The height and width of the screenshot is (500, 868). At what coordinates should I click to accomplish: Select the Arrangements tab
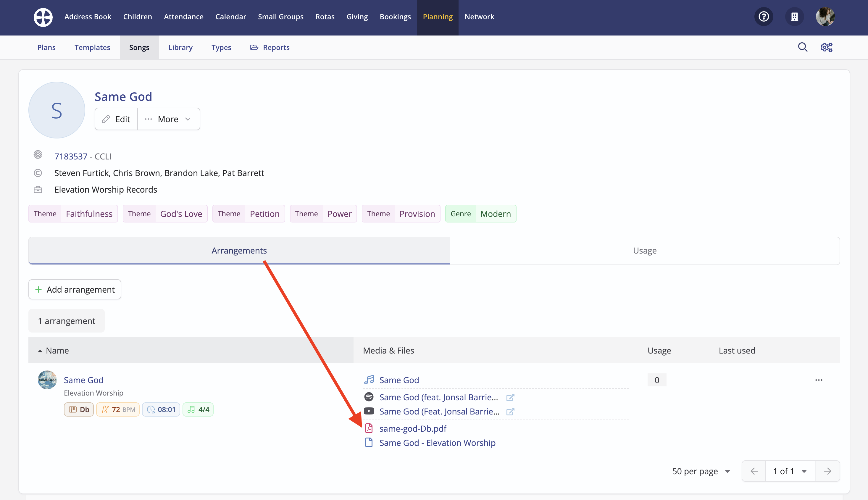coord(239,250)
